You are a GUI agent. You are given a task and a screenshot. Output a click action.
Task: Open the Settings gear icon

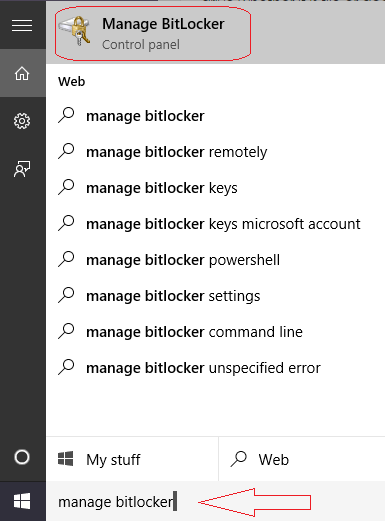[x=22, y=121]
